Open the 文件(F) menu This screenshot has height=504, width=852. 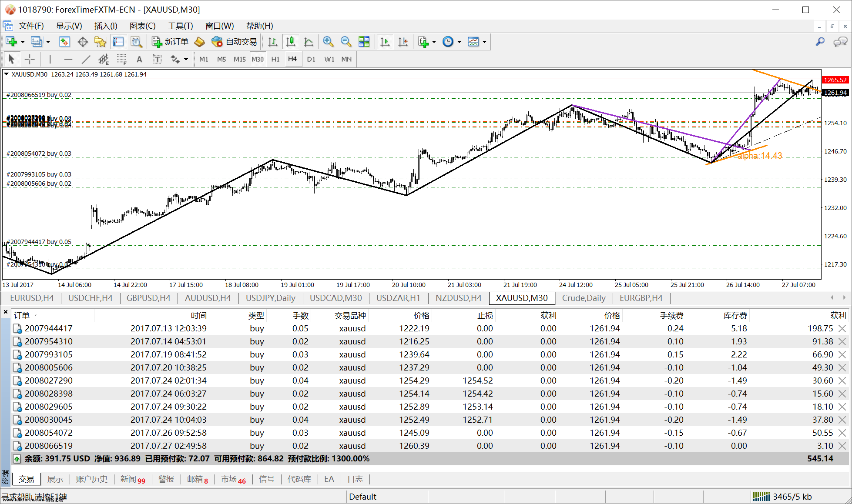(x=31, y=26)
